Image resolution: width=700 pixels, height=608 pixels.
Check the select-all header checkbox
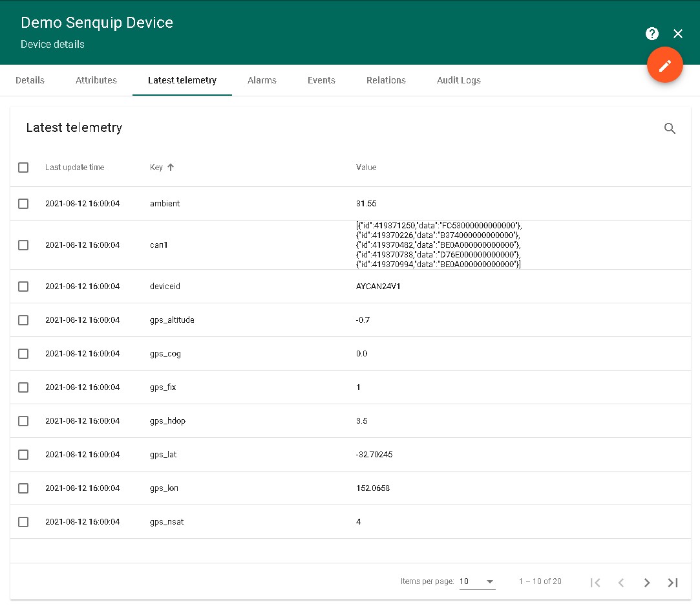point(23,168)
